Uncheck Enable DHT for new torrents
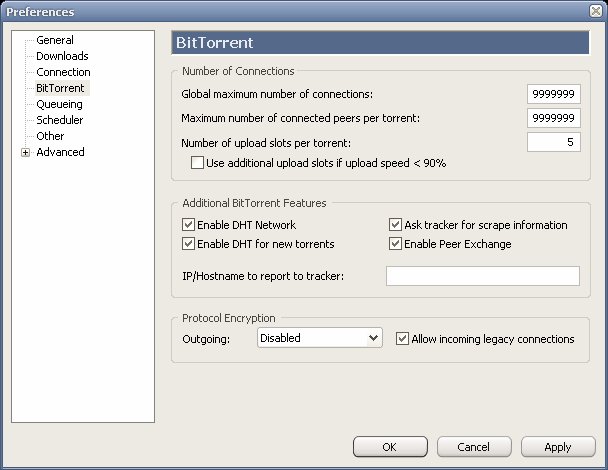608x470 pixels. point(188,244)
